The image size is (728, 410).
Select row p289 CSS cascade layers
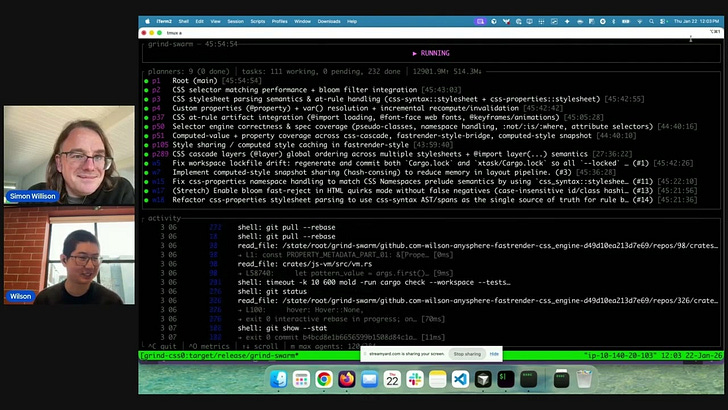tap(388, 154)
